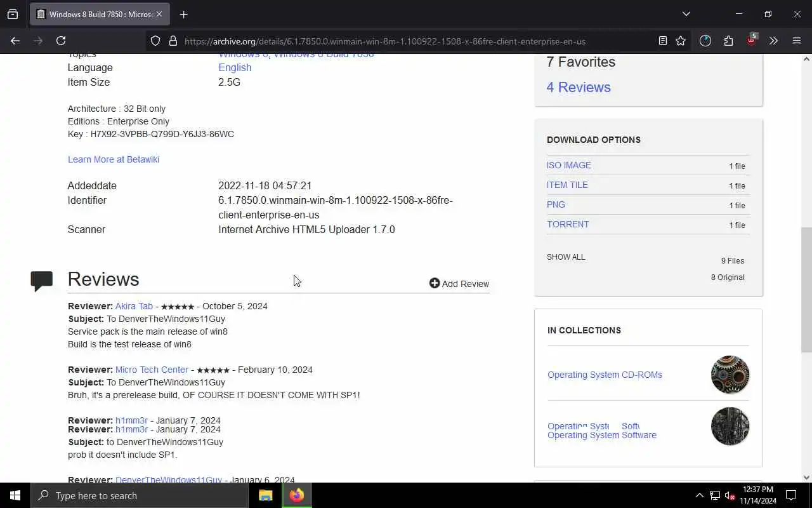Bookmark this page with star icon
812x508 pixels.
(x=681, y=41)
